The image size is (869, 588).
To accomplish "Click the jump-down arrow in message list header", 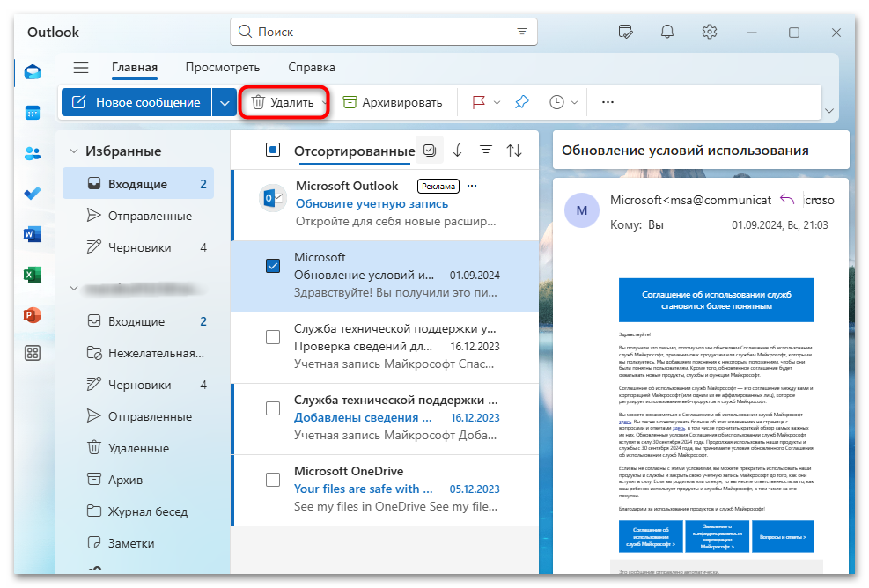I will (457, 151).
